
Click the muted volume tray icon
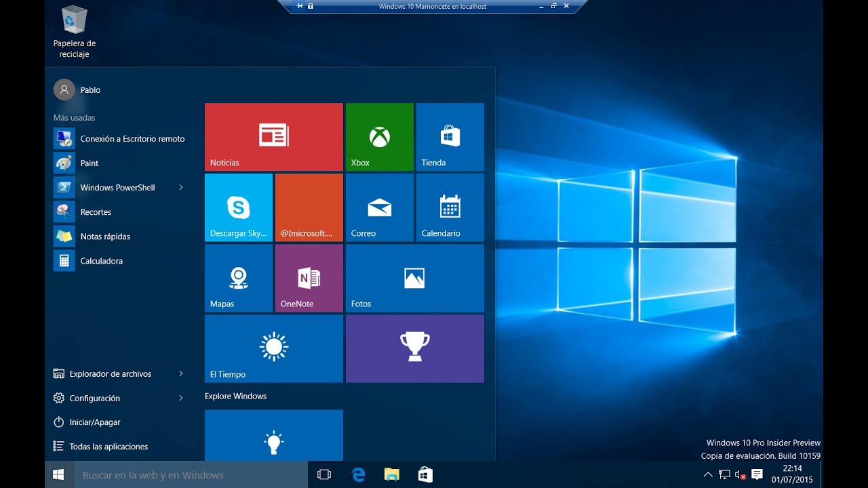[x=741, y=475]
